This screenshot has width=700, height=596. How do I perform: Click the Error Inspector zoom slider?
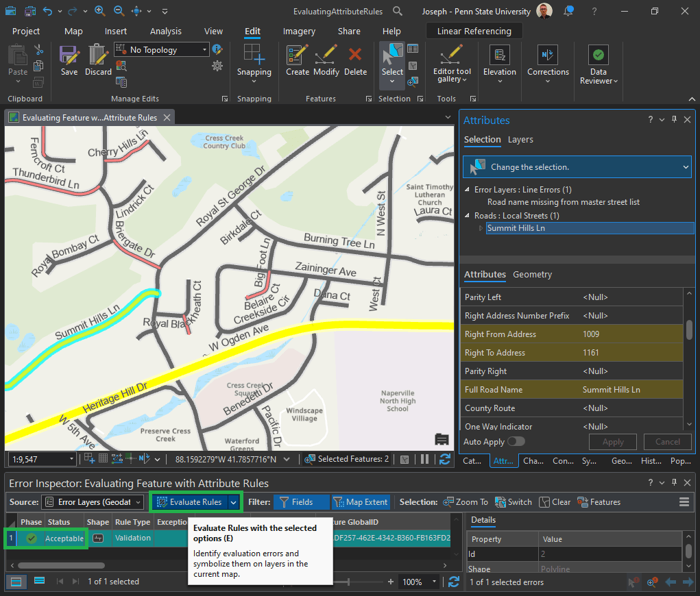point(349,582)
